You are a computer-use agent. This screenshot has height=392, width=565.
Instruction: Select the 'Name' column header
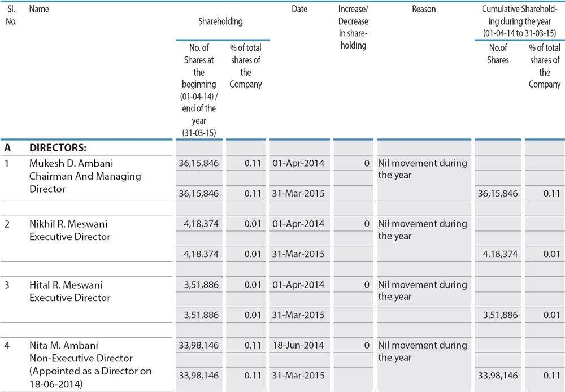(39, 10)
